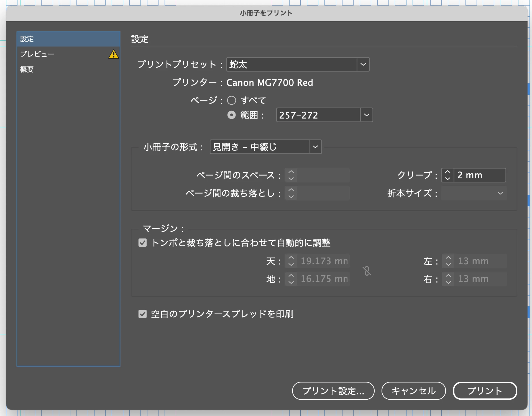Viewport: 532px width, 416px height.
Task: Toggle 空白のプリンタースプレッドを印刷 checkbox
Action: [142, 314]
